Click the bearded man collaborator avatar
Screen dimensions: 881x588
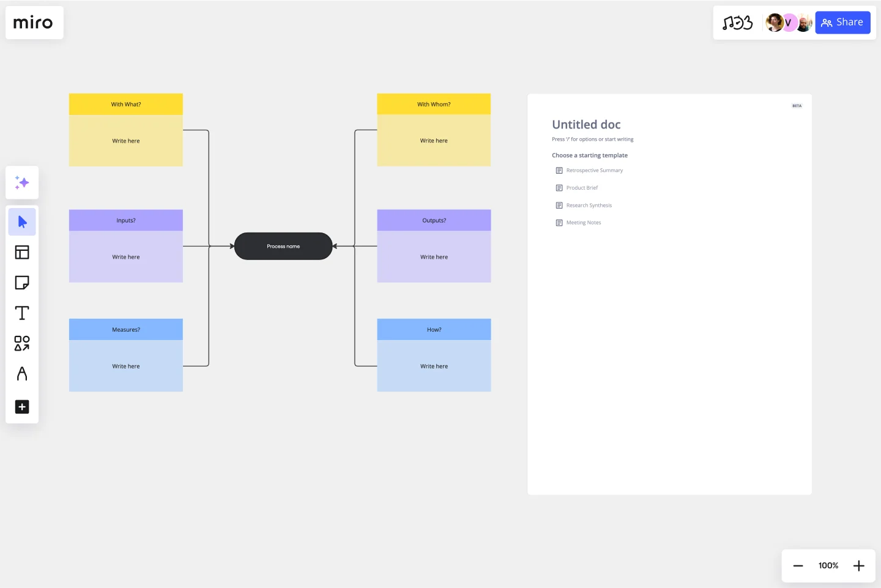coord(805,23)
